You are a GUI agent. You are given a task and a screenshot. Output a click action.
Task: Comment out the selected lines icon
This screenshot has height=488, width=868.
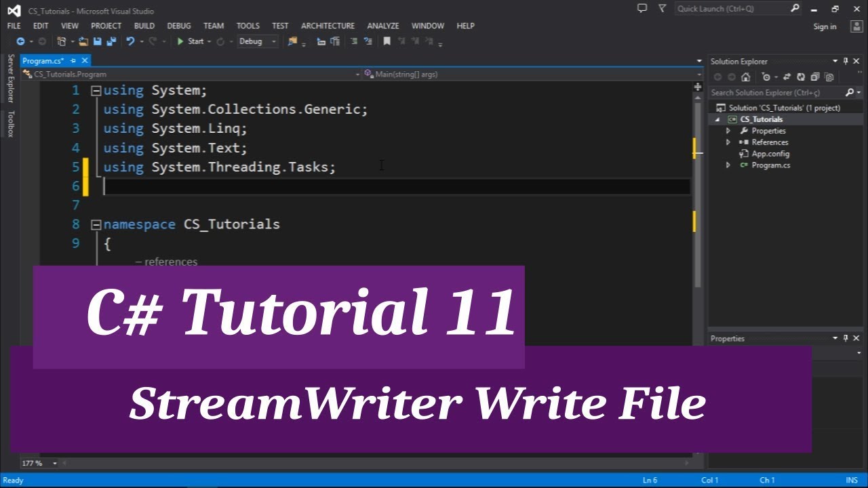pos(355,41)
